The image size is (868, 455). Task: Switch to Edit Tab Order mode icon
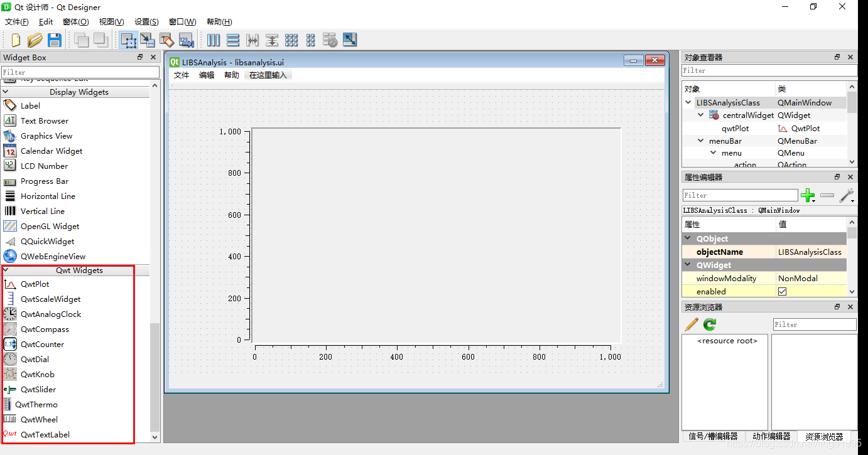click(x=186, y=40)
